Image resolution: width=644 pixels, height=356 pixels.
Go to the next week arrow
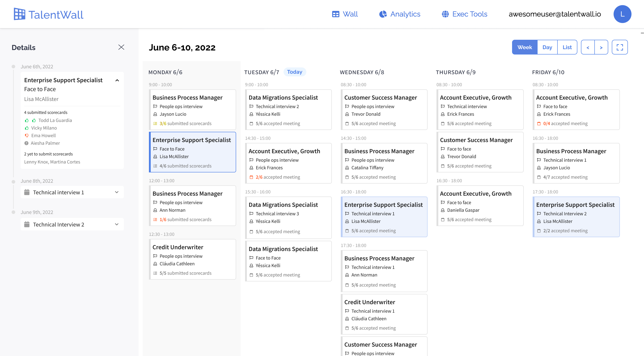[601, 47]
